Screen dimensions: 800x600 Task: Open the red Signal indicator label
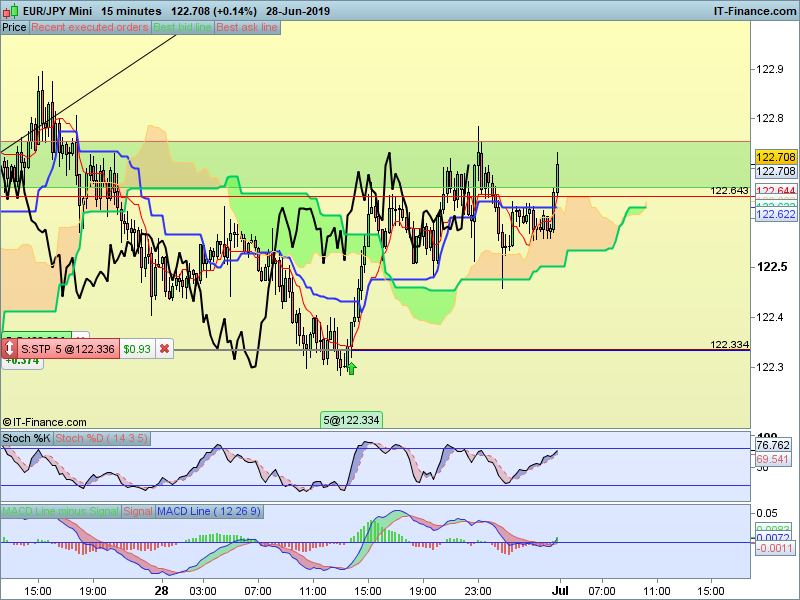(x=138, y=511)
